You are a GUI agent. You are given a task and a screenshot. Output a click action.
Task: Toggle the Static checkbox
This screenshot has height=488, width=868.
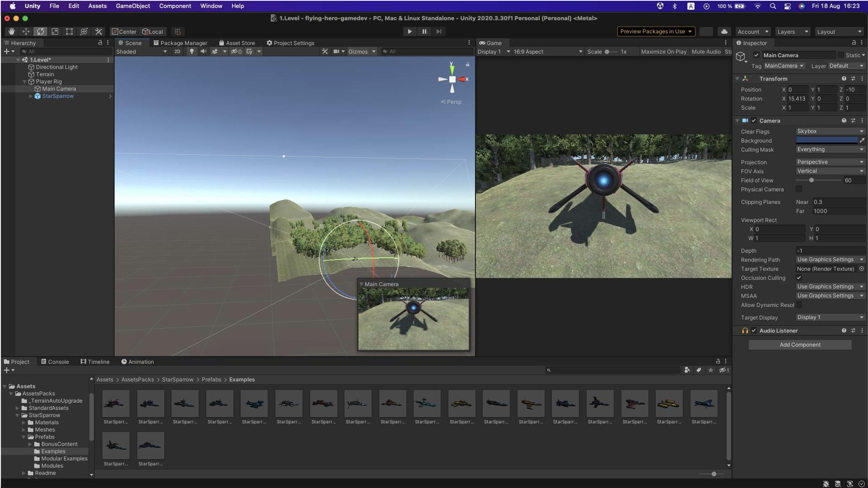click(x=840, y=55)
